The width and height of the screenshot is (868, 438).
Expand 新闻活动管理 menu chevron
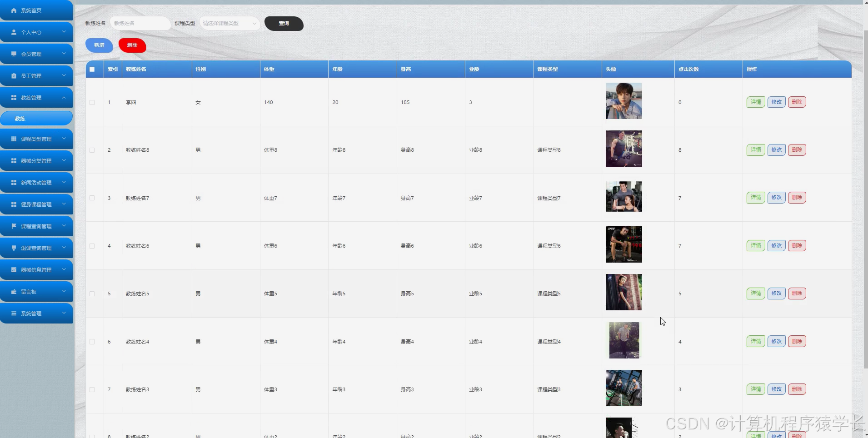point(64,182)
